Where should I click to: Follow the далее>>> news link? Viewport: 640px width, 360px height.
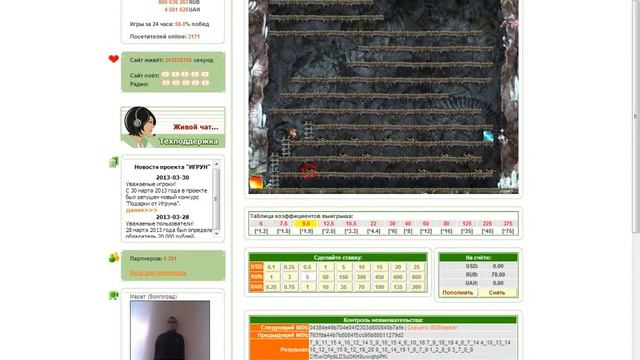[x=141, y=210]
